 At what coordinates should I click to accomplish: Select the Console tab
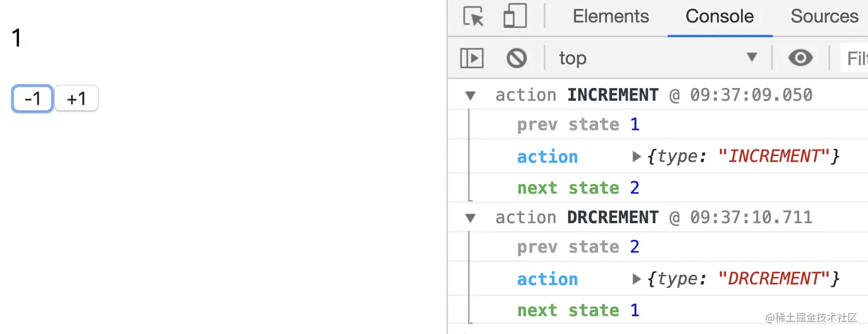click(719, 16)
